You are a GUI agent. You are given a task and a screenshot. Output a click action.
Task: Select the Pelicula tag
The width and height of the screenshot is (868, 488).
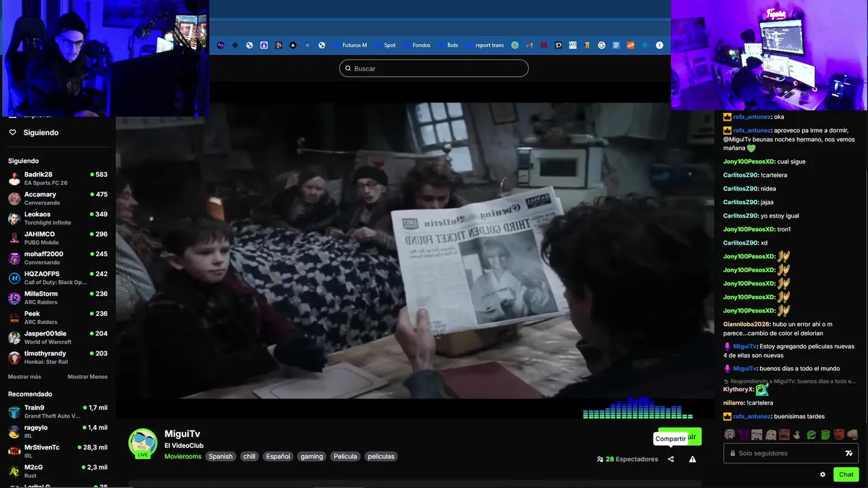pyautogui.click(x=345, y=456)
